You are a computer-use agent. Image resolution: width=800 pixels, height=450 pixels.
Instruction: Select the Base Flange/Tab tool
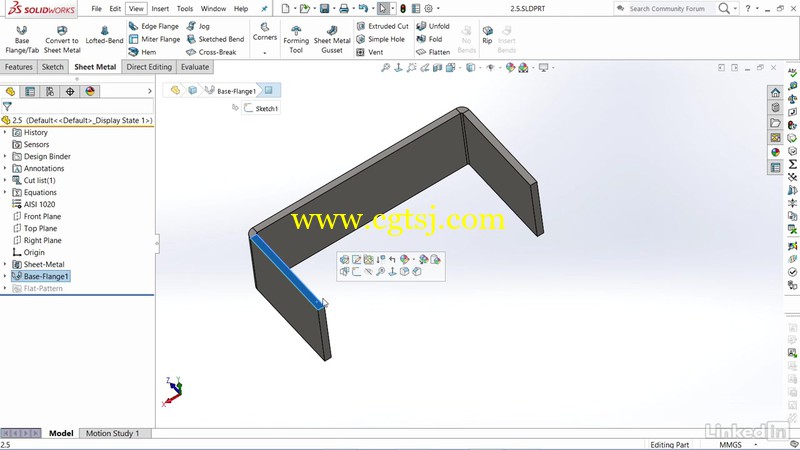(22, 39)
